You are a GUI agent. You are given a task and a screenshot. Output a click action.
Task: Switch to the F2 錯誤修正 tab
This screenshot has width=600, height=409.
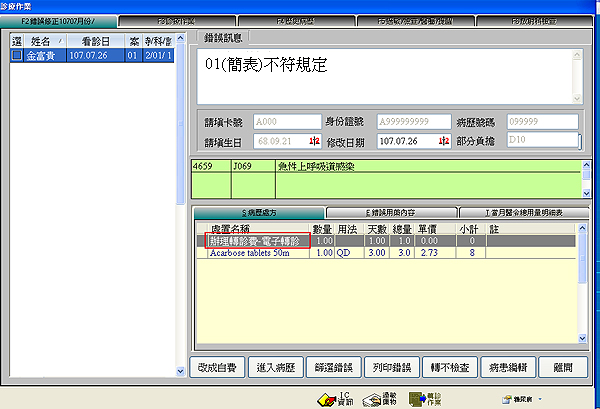(x=61, y=20)
